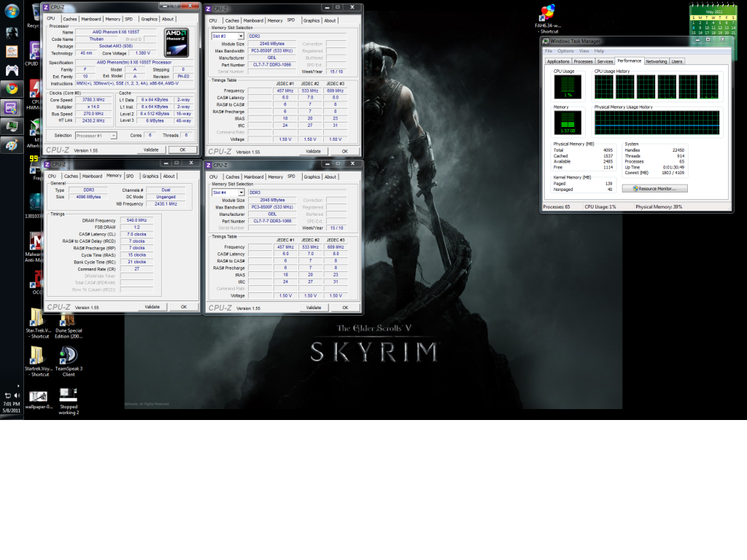The height and width of the screenshot is (560, 747).
Task: Select the Recycle Bin desktop icon
Action: [34, 16]
